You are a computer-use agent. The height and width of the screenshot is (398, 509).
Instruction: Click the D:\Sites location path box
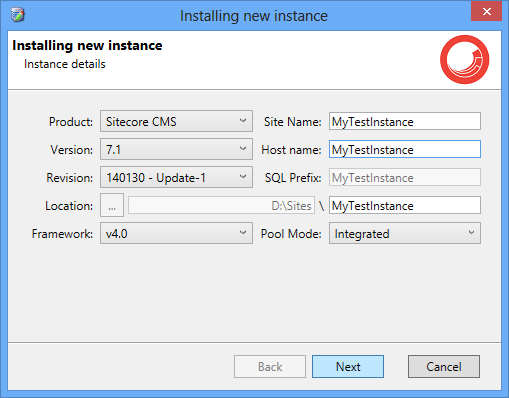point(221,205)
